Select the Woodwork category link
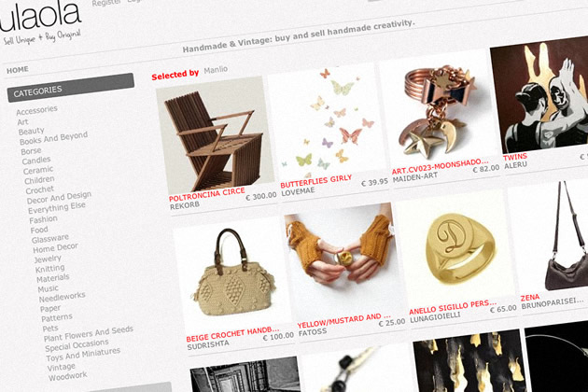Viewport: 588px width, 392px height. pyautogui.click(x=67, y=375)
